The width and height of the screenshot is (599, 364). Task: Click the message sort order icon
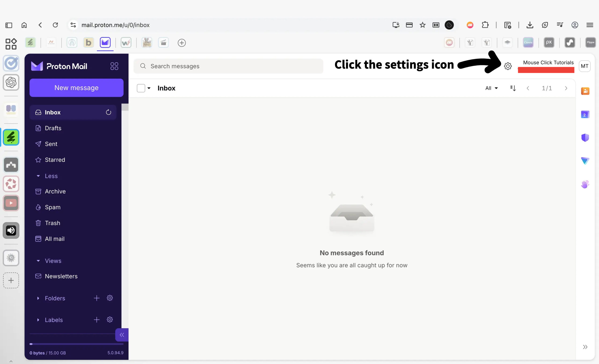pyautogui.click(x=513, y=88)
